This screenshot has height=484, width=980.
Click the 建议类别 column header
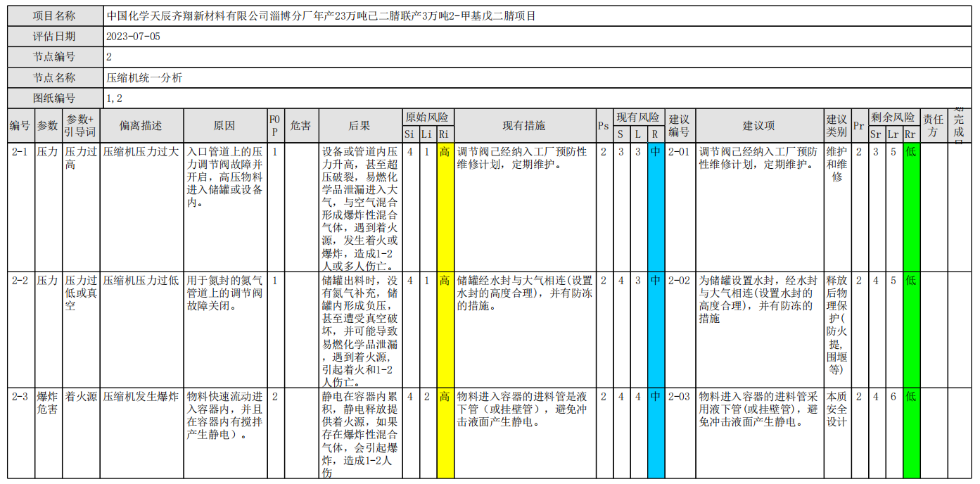pos(837,126)
